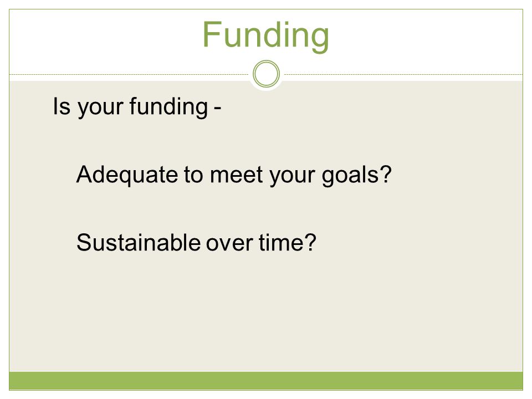Select the circle ornament below the title
This screenshot has width=532, height=399.
click(x=267, y=74)
